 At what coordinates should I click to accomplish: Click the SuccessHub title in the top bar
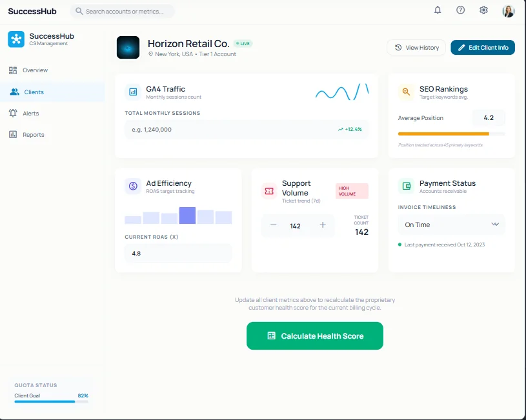pos(32,12)
